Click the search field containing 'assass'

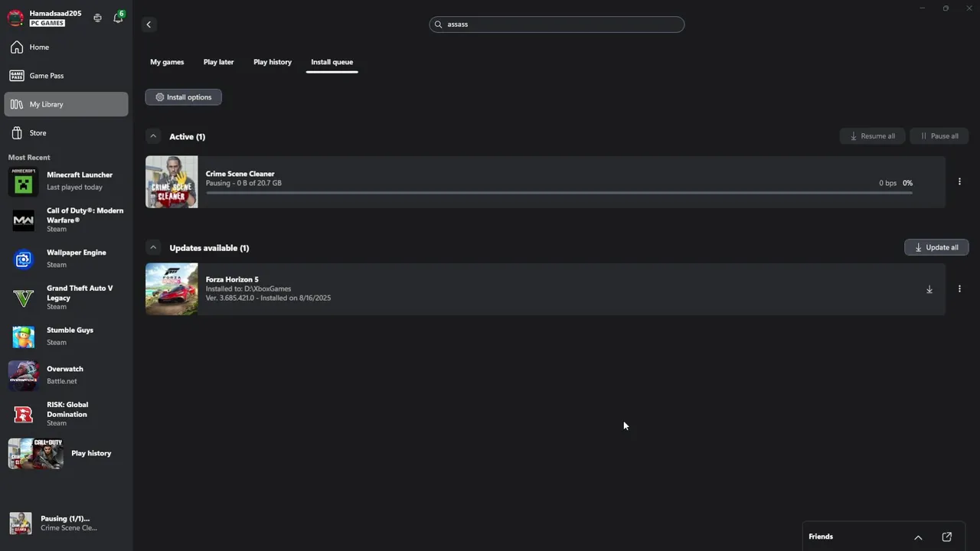point(557,24)
